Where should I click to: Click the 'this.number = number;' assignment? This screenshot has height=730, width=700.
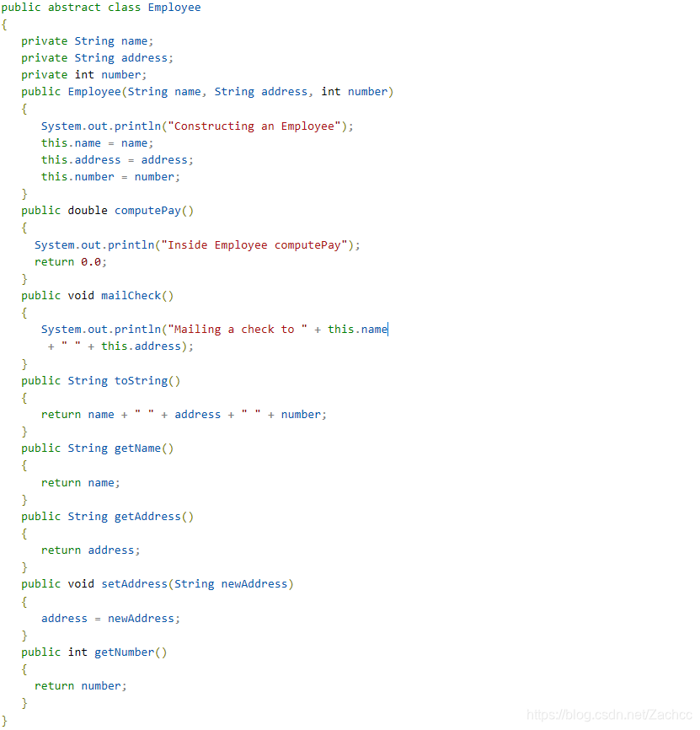tap(110, 177)
